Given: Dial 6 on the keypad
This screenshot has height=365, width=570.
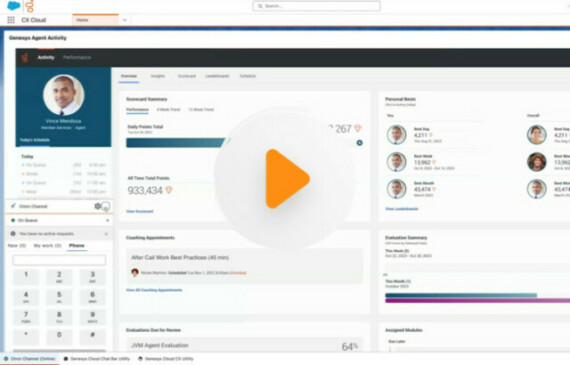Looking at the screenshot, I should pos(92,297).
